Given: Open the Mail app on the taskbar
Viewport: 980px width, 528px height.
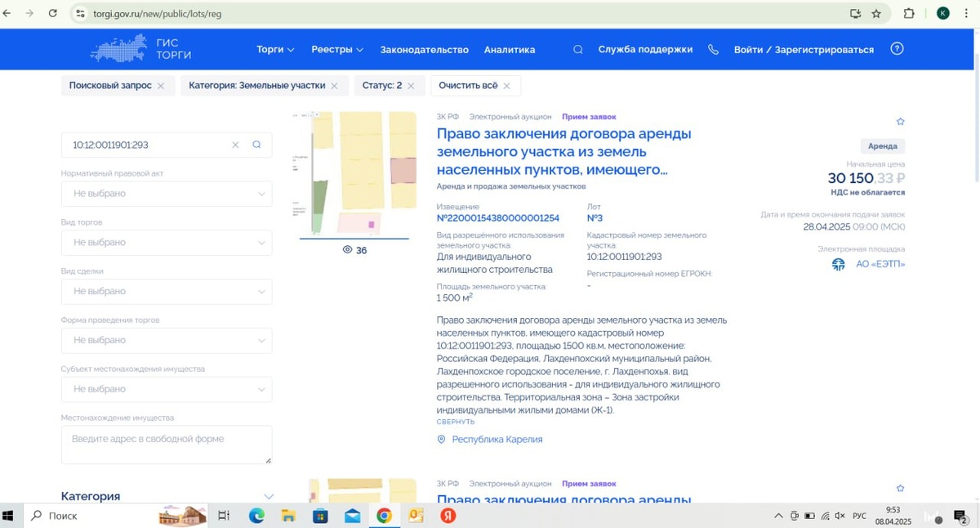Looking at the screenshot, I should tap(352, 516).
